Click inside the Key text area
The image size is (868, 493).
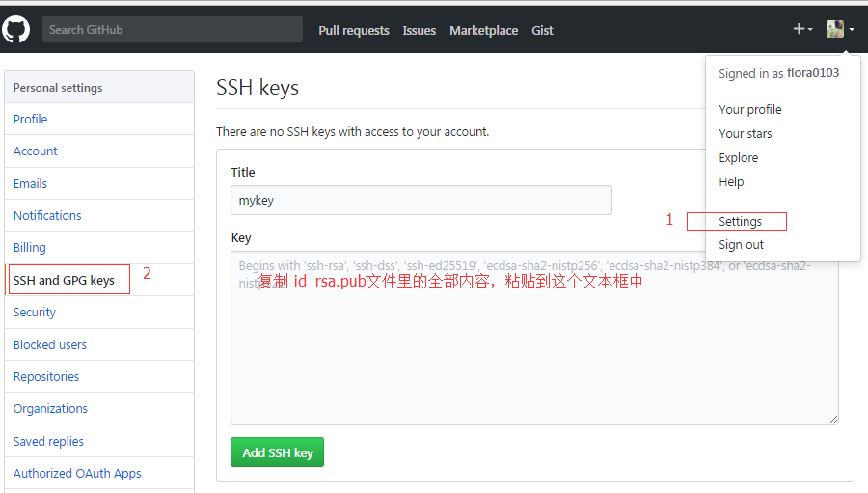pos(533,357)
